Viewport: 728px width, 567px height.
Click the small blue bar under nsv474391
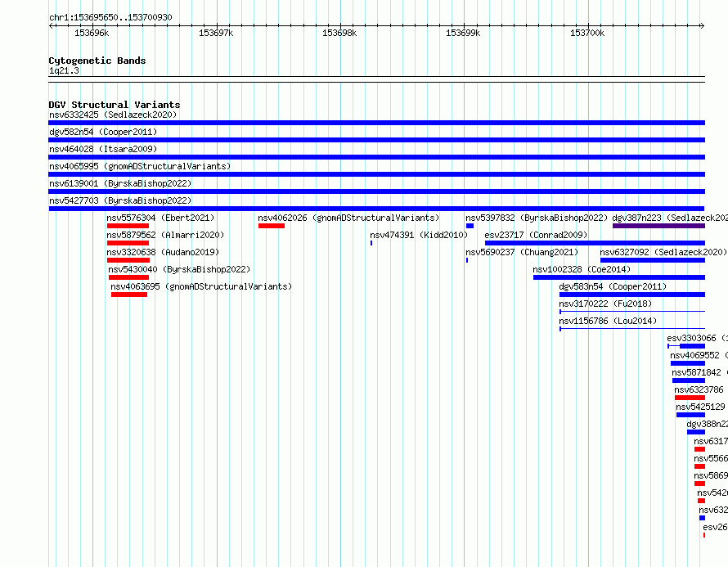pyautogui.click(x=371, y=243)
